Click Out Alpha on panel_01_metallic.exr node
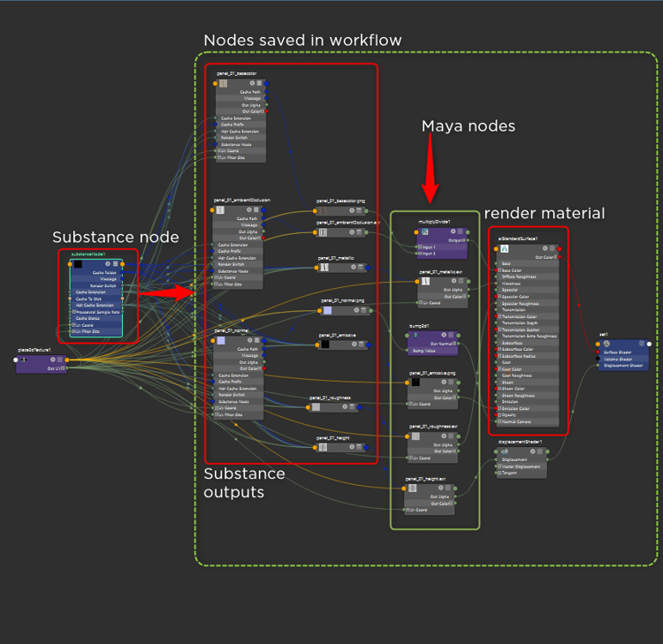 click(x=453, y=290)
